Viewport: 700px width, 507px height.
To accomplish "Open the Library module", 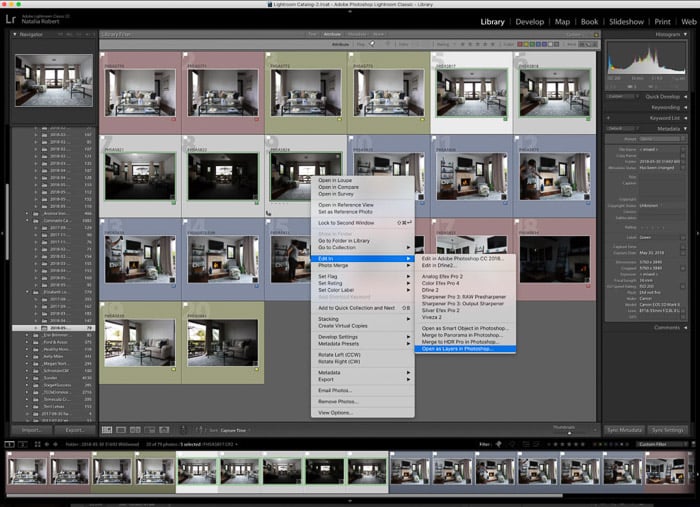I will click(492, 21).
